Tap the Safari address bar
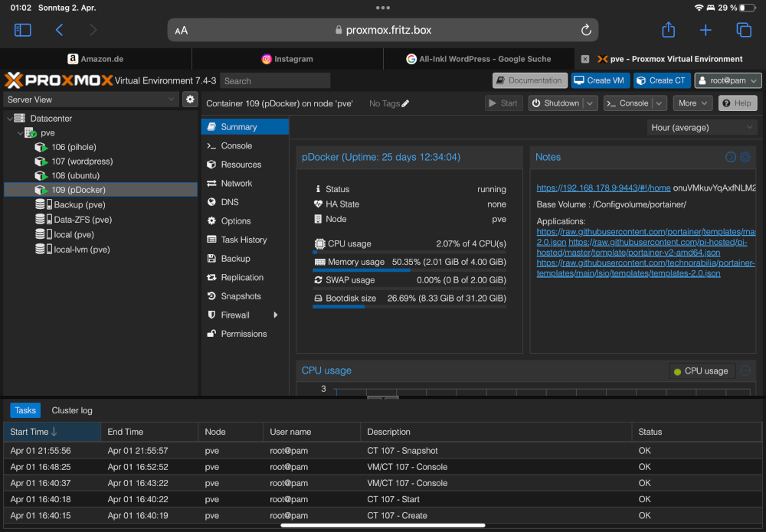Screen dimensions: 766x532 [383, 31]
